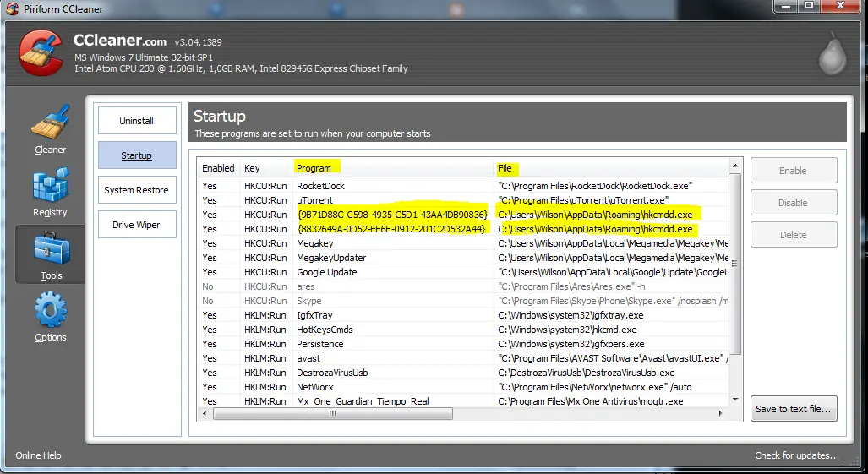Click the mogtr.exe file path
Viewport: 868px width, 474px height.
pyautogui.click(x=591, y=401)
